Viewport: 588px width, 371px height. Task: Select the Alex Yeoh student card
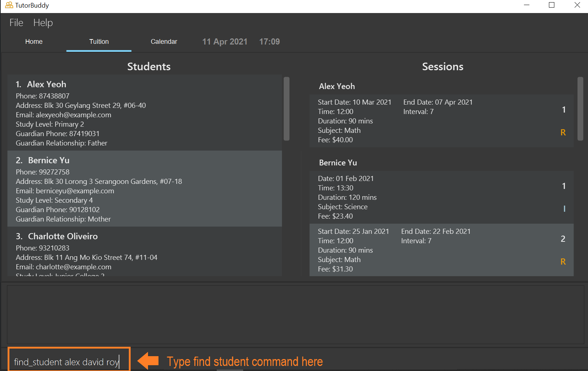pos(145,113)
